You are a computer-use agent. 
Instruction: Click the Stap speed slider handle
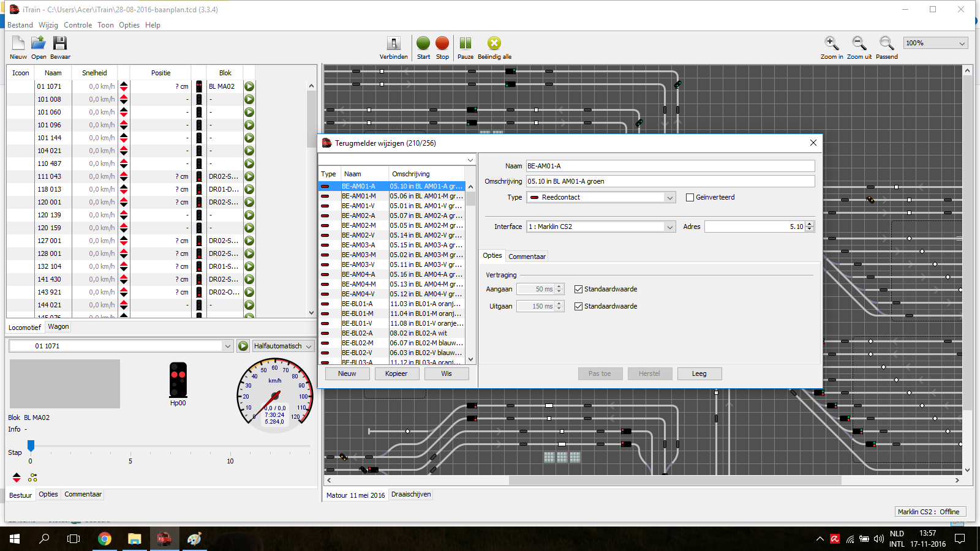pos(31,446)
